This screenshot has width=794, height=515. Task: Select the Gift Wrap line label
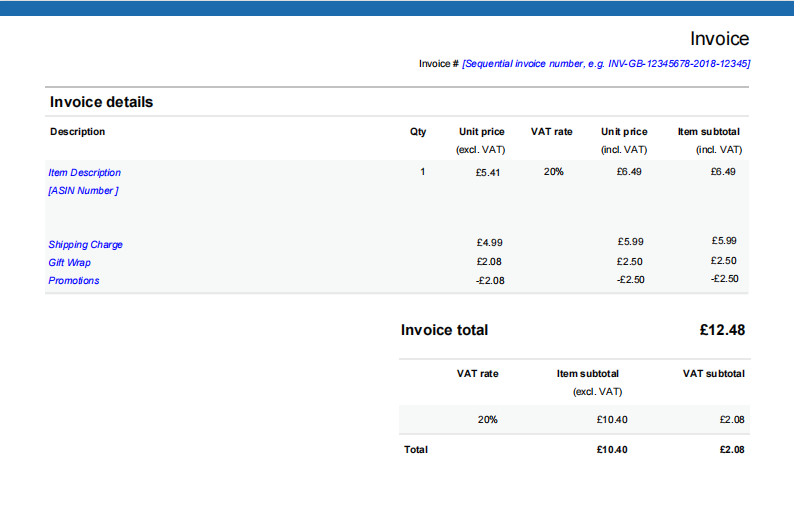tap(69, 263)
